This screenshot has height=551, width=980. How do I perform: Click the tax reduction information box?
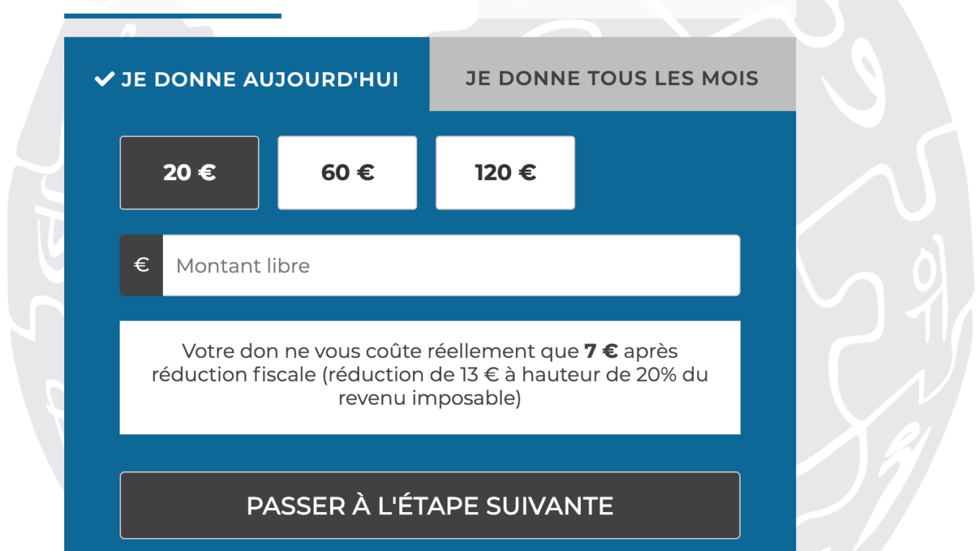tap(429, 377)
